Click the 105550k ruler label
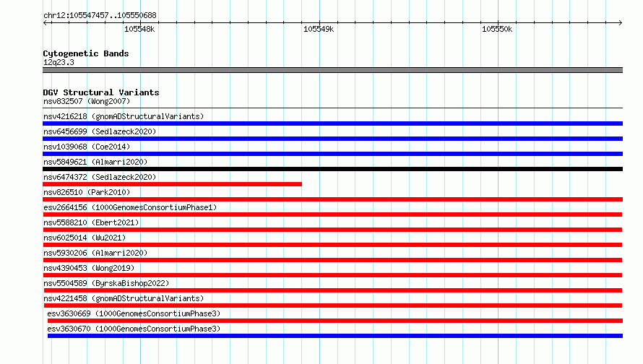643x364 pixels. pyautogui.click(x=497, y=29)
